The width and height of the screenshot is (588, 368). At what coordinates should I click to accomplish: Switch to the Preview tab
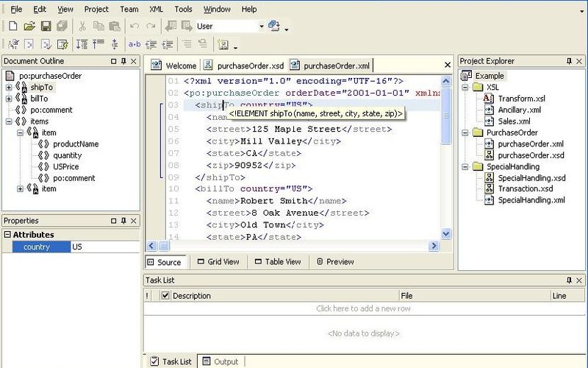click(335, 262)
